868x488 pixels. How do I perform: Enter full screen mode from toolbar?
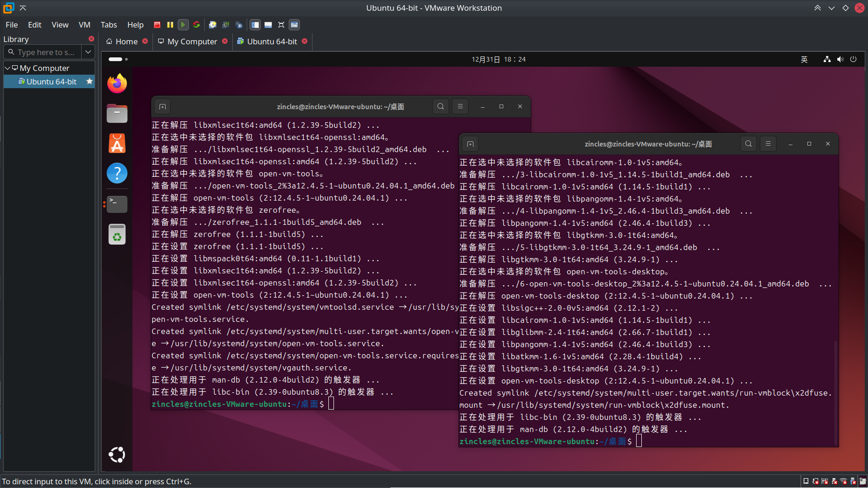(x=281, y=25)
